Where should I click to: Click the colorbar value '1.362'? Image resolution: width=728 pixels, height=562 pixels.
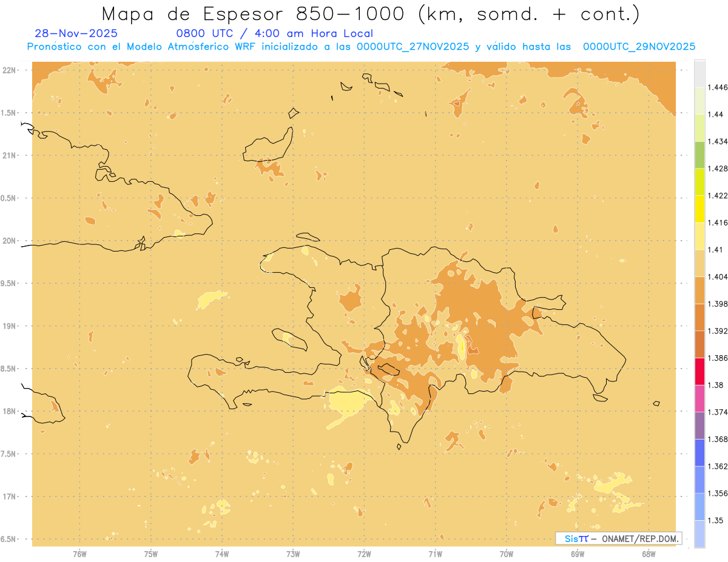tap(717, 466)
